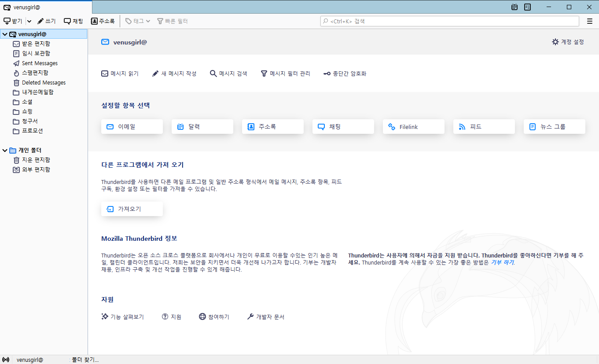Open the 주소록 toolbar button
Screen dimensions: 599x364
pos(103,21)
